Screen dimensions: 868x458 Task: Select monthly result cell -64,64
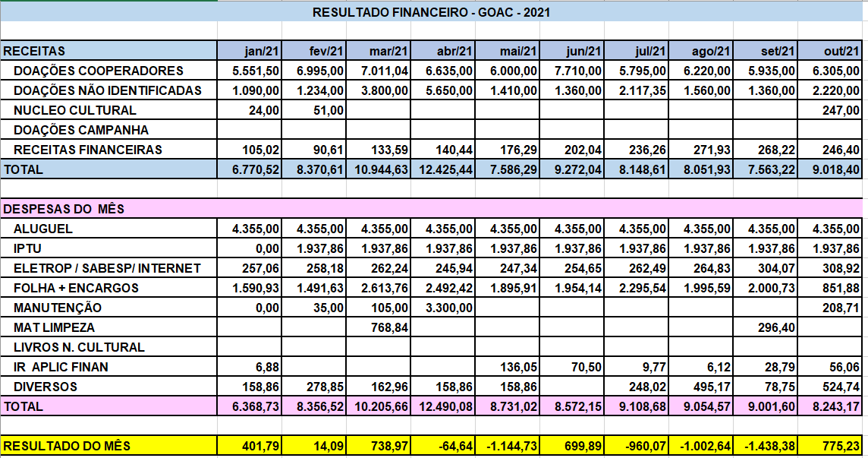click(x=443, y=446)
